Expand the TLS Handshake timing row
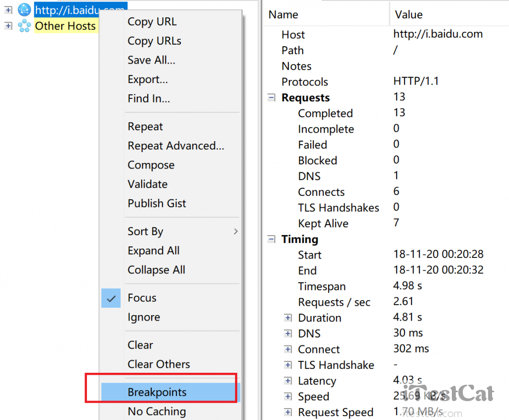The image size is (509, 420). (288, 365)
